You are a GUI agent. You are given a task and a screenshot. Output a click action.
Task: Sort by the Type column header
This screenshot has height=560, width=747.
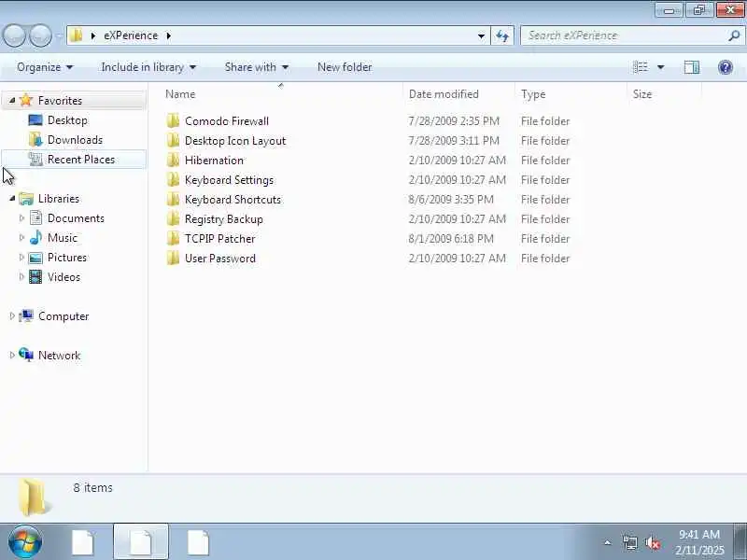(533, 94)
